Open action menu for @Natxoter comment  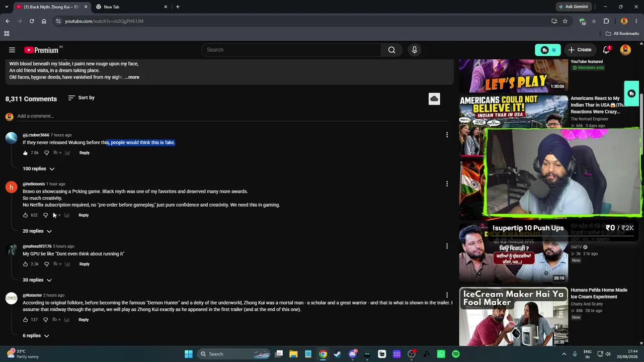(447, 295)
